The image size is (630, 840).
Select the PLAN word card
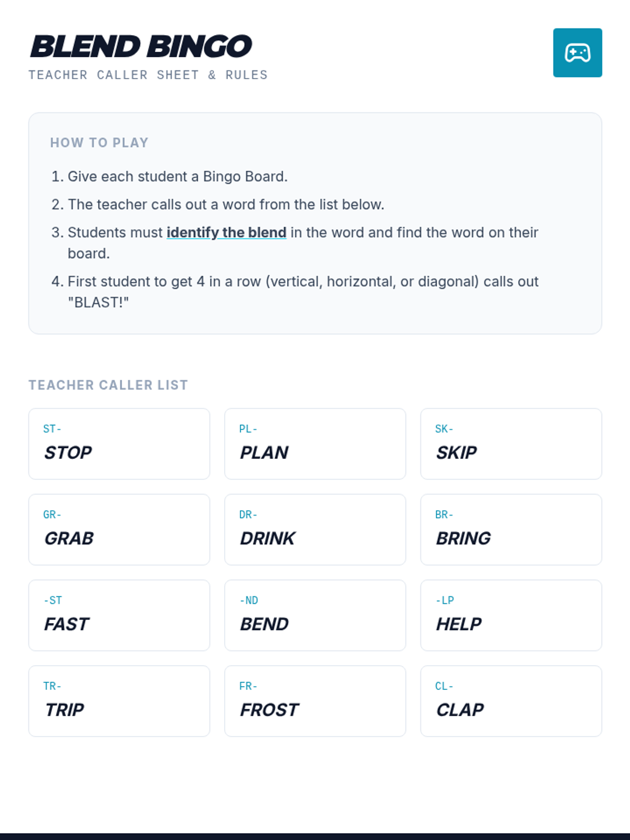coord(315,444)
